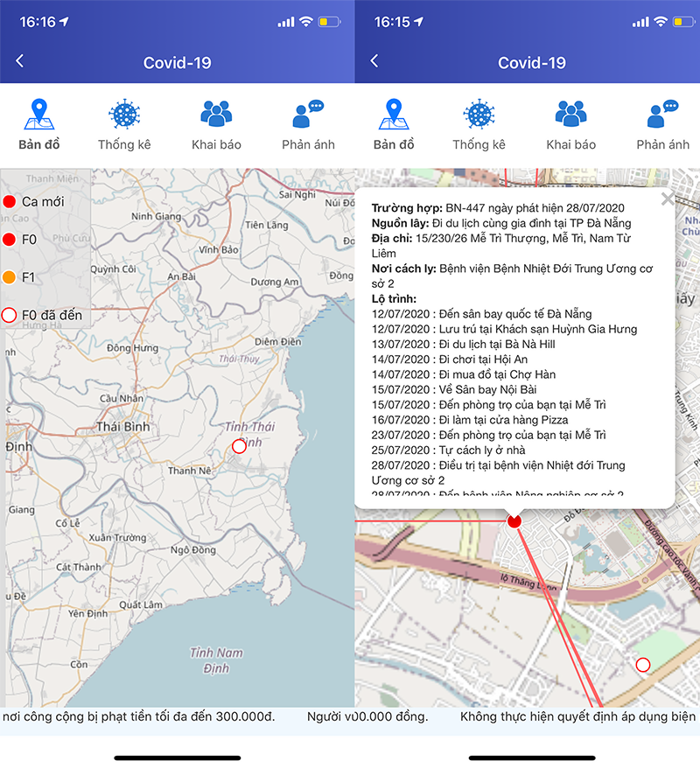
Task: Toggle the Ca mới legend entry
Action: 33,202
